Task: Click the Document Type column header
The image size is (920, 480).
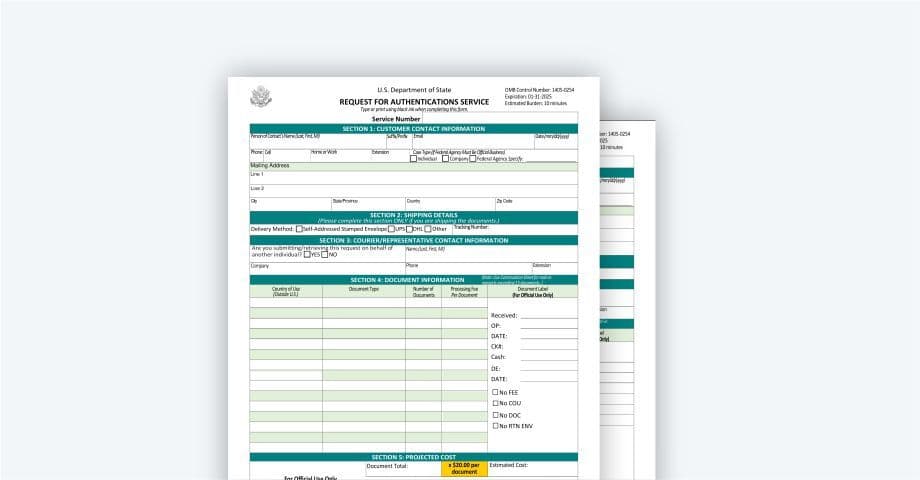Action: click(x=364, y=289)
